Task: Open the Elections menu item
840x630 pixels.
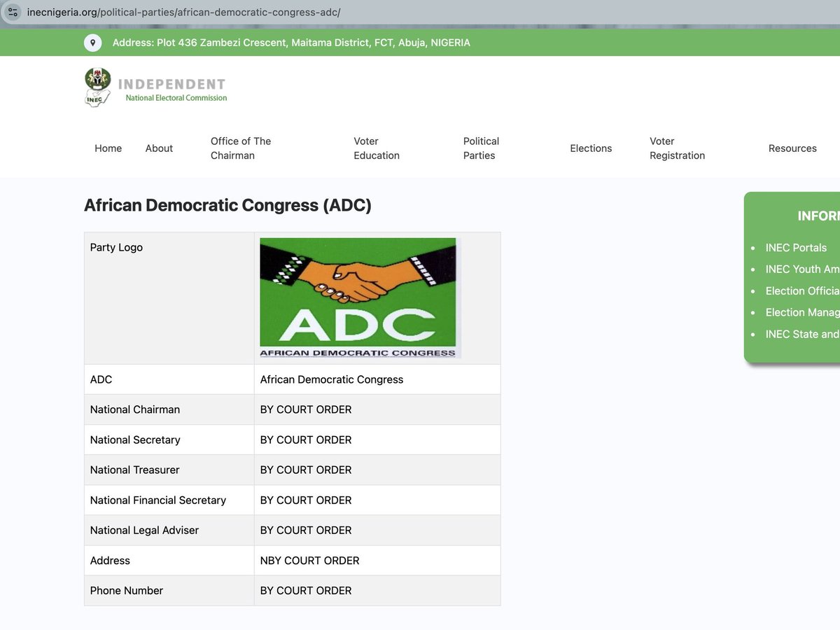Action: pos(591,148)
